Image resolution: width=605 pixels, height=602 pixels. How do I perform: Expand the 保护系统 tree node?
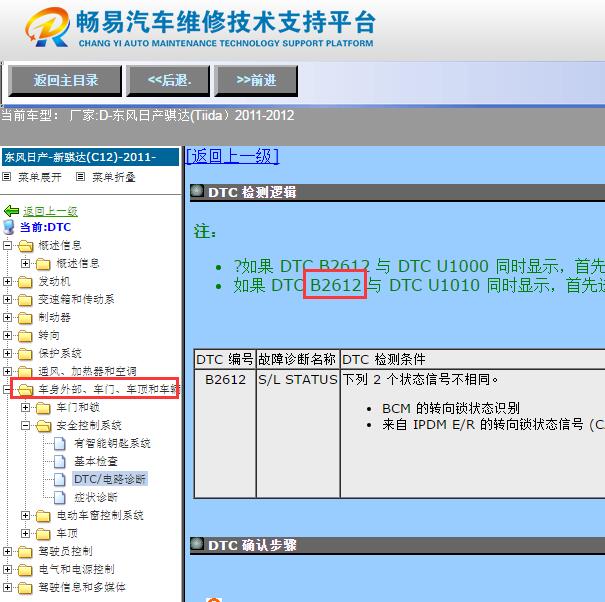[7, 353]
